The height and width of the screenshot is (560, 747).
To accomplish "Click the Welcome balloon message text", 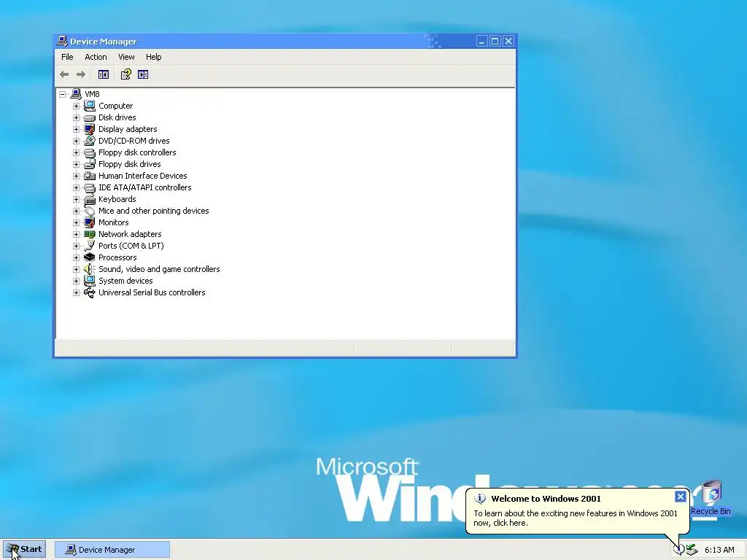I will [x=575, y=518].
